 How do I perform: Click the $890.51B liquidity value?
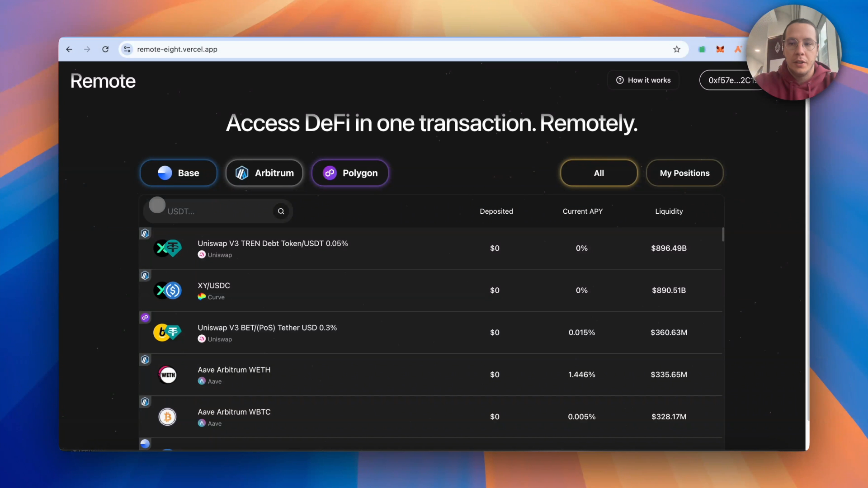click(x=669, y=290)
